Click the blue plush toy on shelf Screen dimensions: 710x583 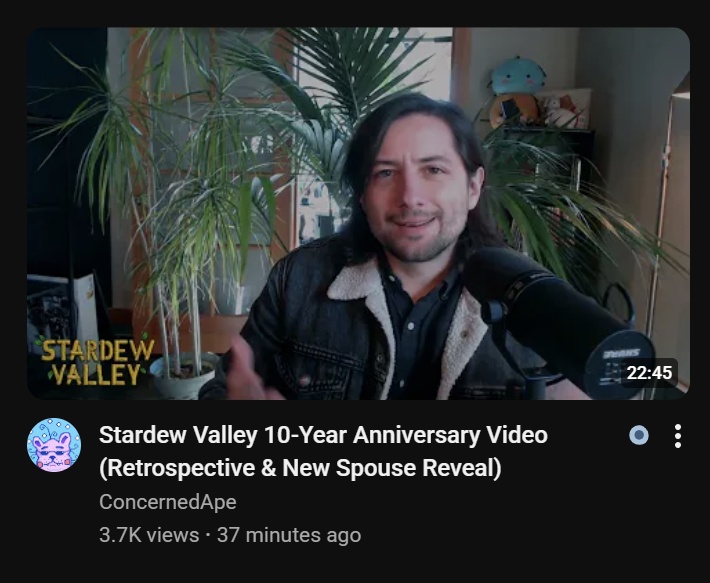click(518, 76)
